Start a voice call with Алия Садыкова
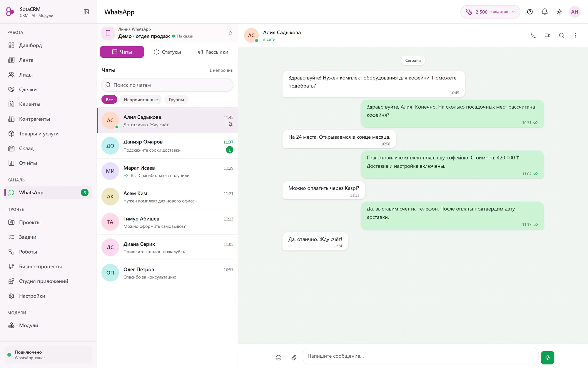 (x=534, y=35)
